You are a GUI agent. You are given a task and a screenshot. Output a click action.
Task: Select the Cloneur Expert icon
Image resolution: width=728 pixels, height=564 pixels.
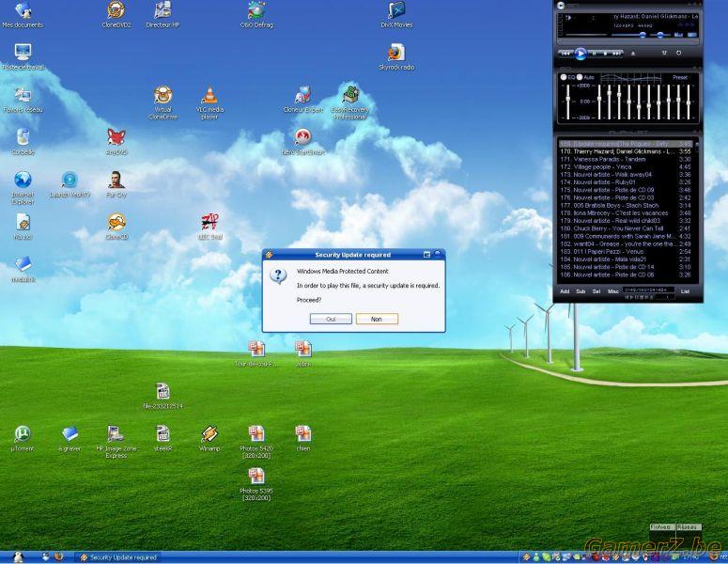pyautogui.click(x=302, y=100)
